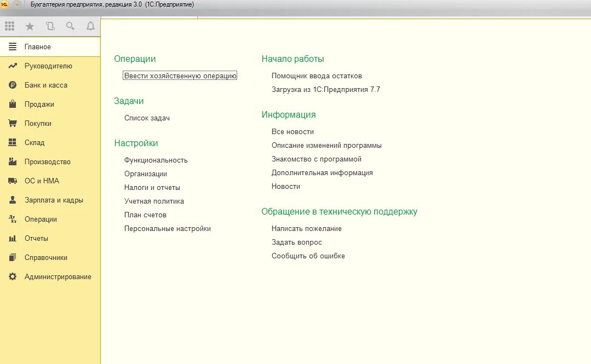Click the Производство factory icon

(x=13, y=161)
